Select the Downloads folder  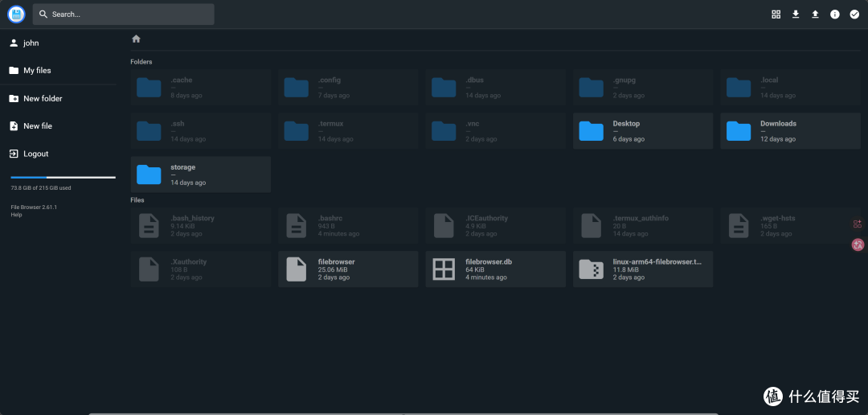coord(790,131)
